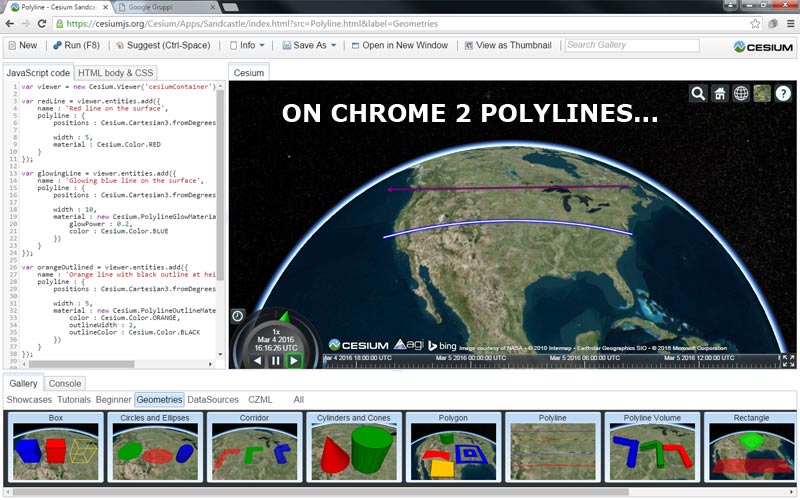Screen dimensions: 800x500
Task: Switch to the Google Gruppi browser tab
Action: (x=166, y=7)
